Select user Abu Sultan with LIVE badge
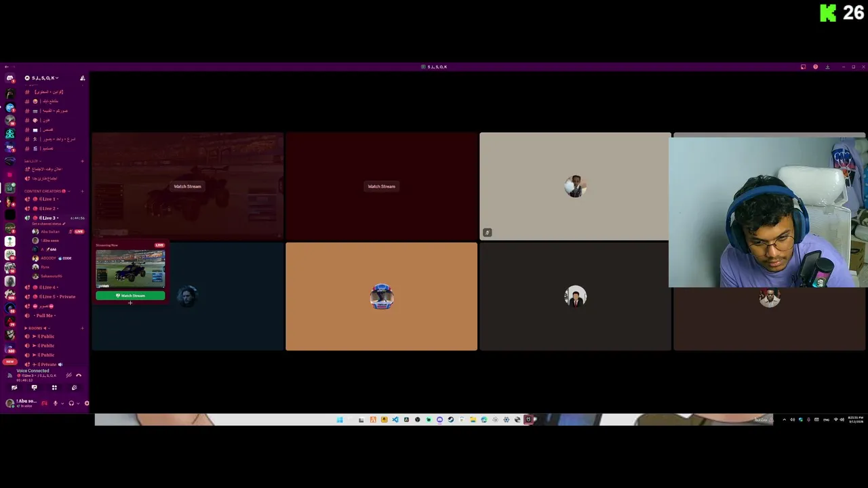This screenshot has width=868, height=488. pos(58,232)
